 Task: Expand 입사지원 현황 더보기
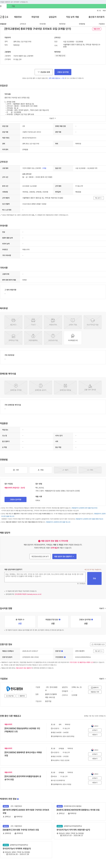(x=102, y=609)
